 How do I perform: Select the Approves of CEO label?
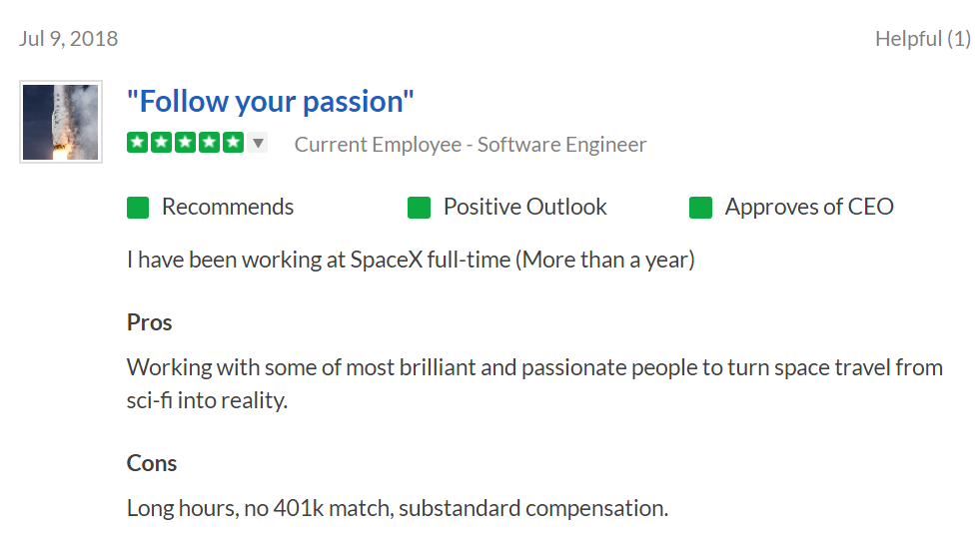(809, 207)
